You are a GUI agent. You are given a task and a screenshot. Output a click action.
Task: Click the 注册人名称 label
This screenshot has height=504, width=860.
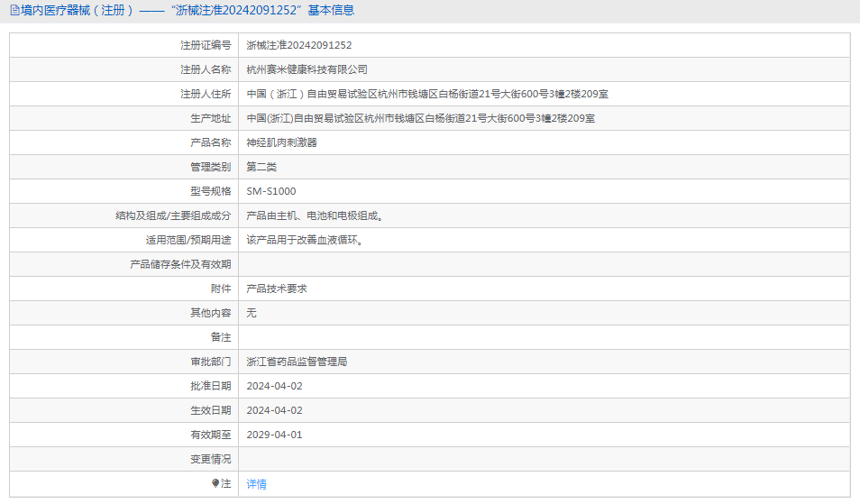point(206,69)
